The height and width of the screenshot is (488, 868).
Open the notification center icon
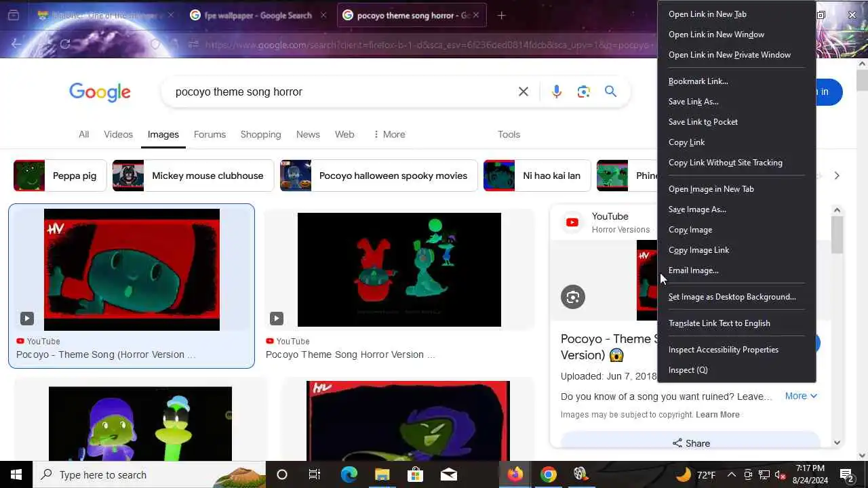point(846,474)
